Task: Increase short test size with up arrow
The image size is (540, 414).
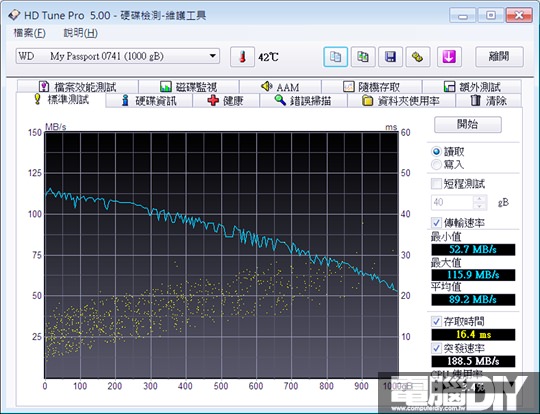Action: 480,198
